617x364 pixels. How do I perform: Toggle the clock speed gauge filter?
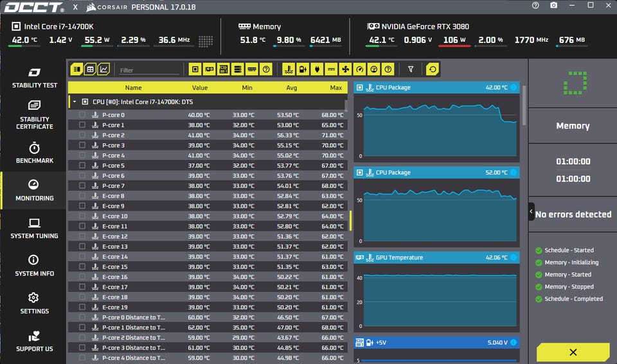point(360,69)
